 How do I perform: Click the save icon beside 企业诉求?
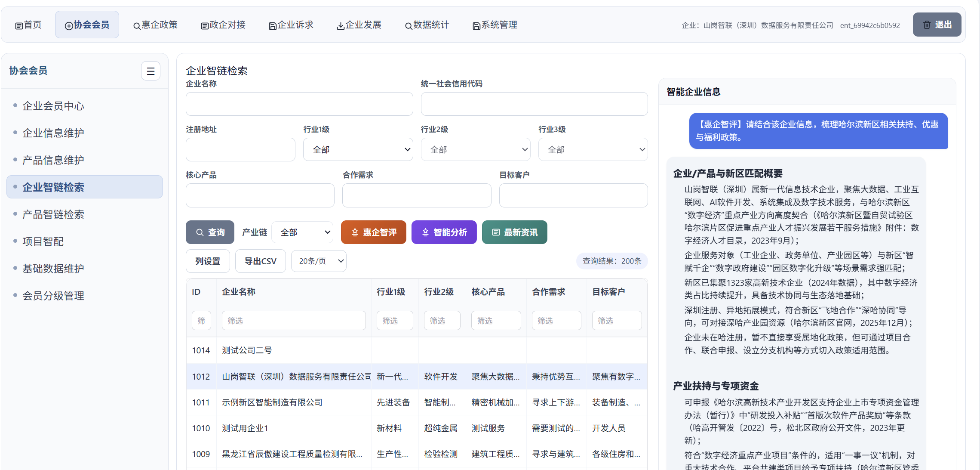273,26
